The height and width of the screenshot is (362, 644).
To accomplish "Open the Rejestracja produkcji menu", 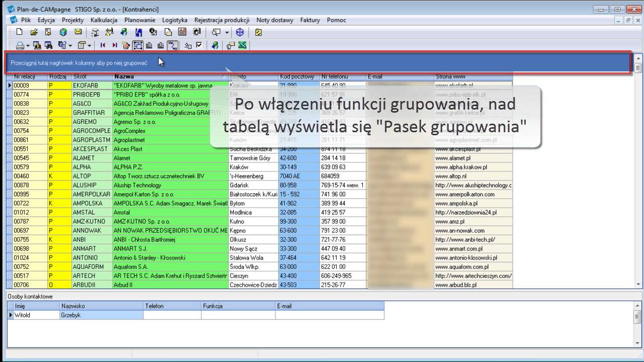I will [x=222, y=20].
